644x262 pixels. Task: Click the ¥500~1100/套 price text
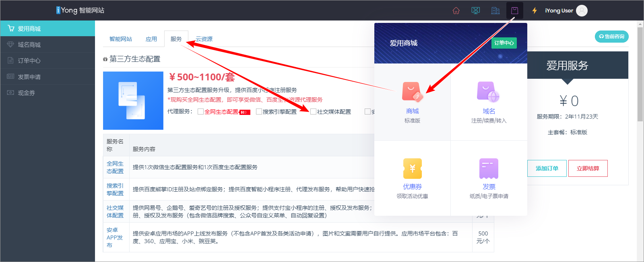coord(202,77)
